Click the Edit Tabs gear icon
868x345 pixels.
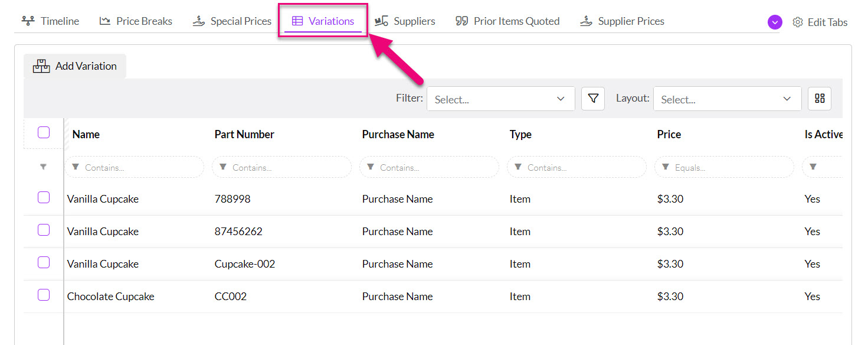click(798, 22)
